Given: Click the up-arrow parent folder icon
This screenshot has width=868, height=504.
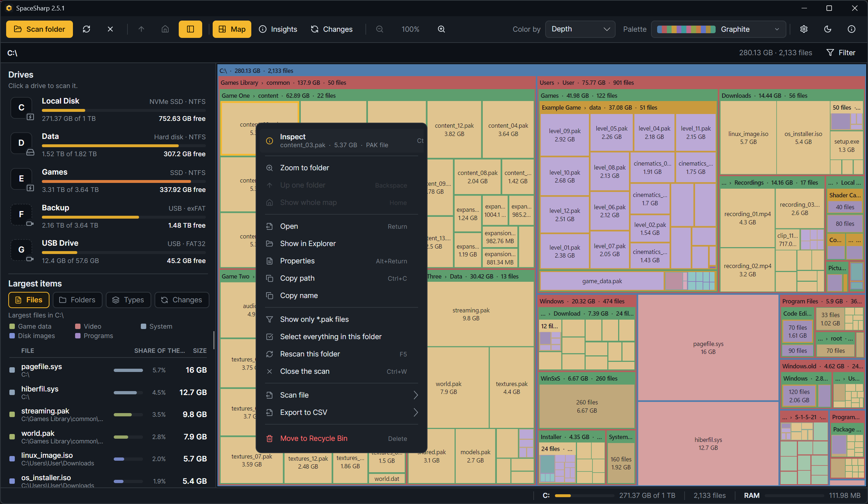Looking at the screenshot, I should click(x=141, y=29).
